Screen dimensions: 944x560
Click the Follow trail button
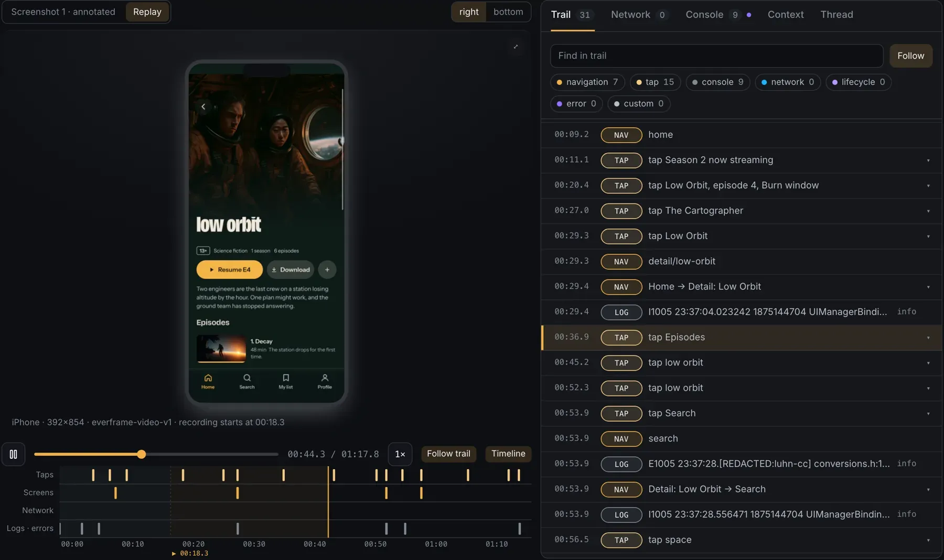tap(448, 454)
